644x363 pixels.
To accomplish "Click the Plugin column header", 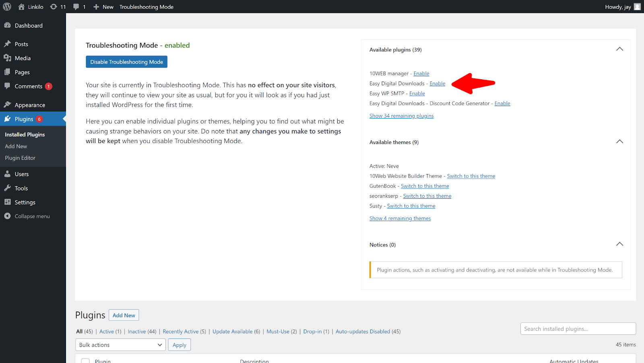I will click(103, 361).
